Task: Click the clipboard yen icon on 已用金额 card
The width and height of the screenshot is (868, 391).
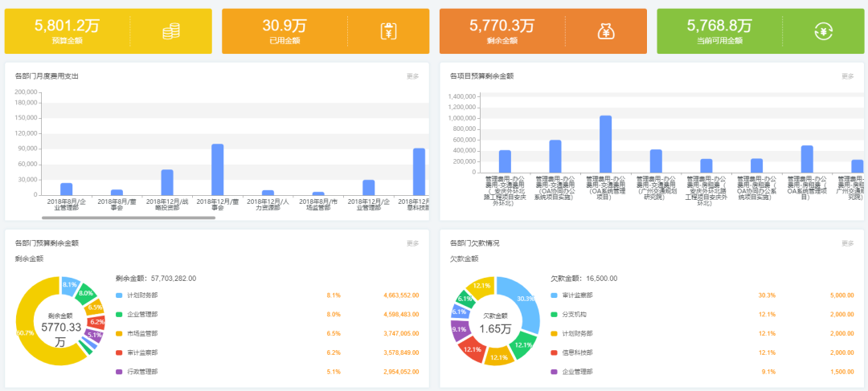Action: pos(388,31)
